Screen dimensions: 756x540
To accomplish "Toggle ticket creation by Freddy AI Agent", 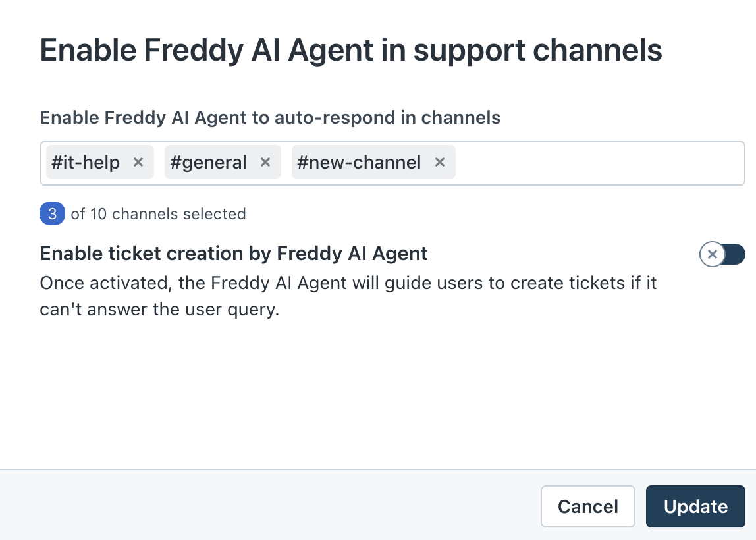I will click(722, 254).
